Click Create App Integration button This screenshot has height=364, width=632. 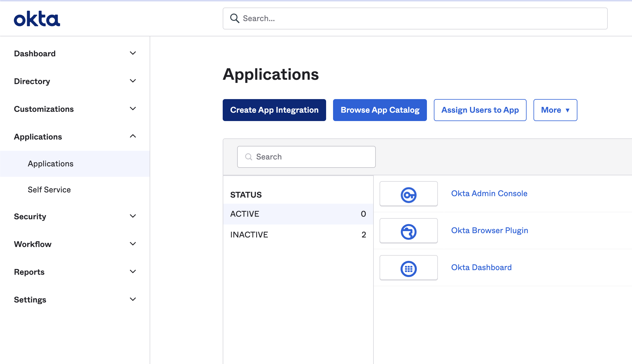click(274, 110)
